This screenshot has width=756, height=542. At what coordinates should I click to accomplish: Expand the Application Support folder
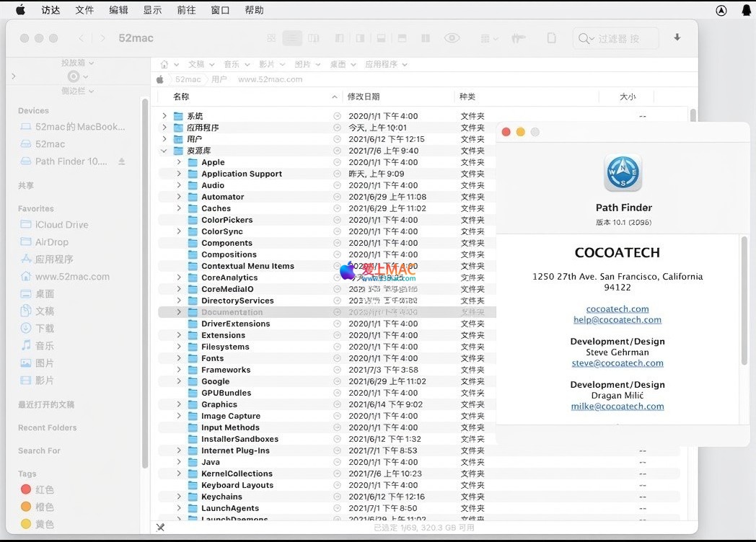(x=179, y=174)
